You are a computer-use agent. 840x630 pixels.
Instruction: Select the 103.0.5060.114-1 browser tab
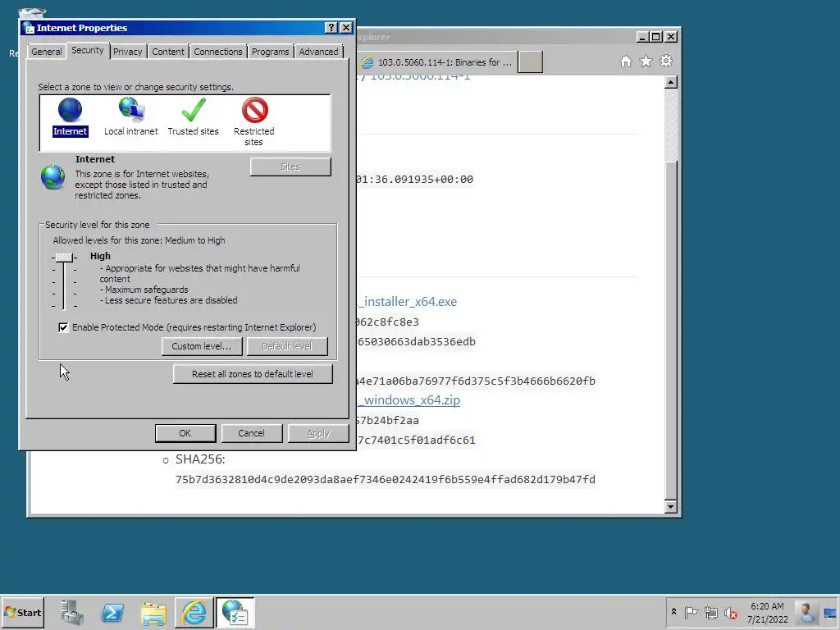(x=436, y=62)
